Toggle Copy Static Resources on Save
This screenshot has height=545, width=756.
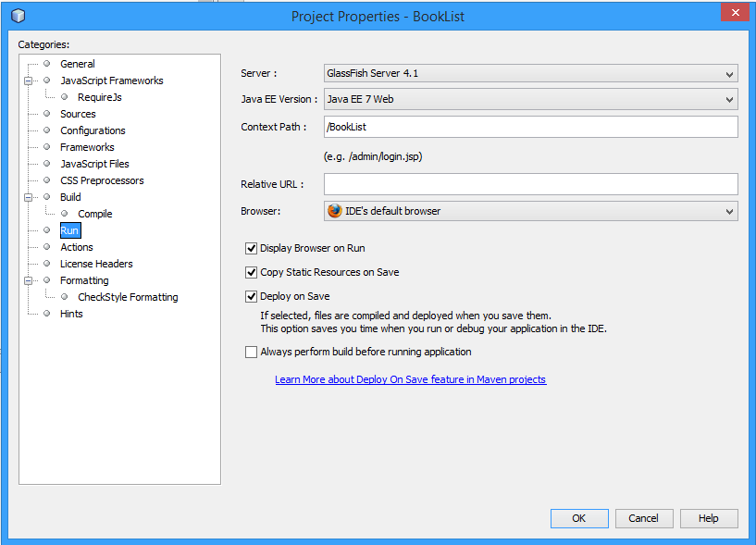click(251, 272)
